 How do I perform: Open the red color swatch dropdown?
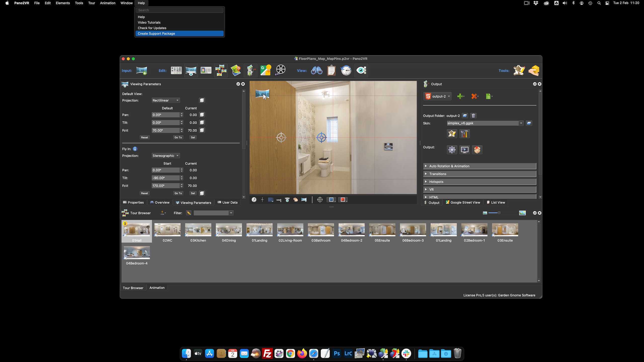coord(343,200)
